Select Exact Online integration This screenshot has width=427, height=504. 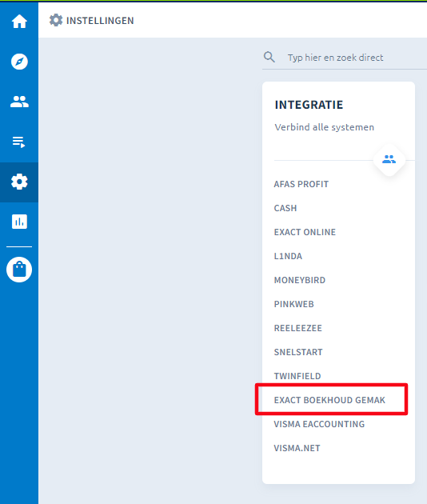pos(305,232)
